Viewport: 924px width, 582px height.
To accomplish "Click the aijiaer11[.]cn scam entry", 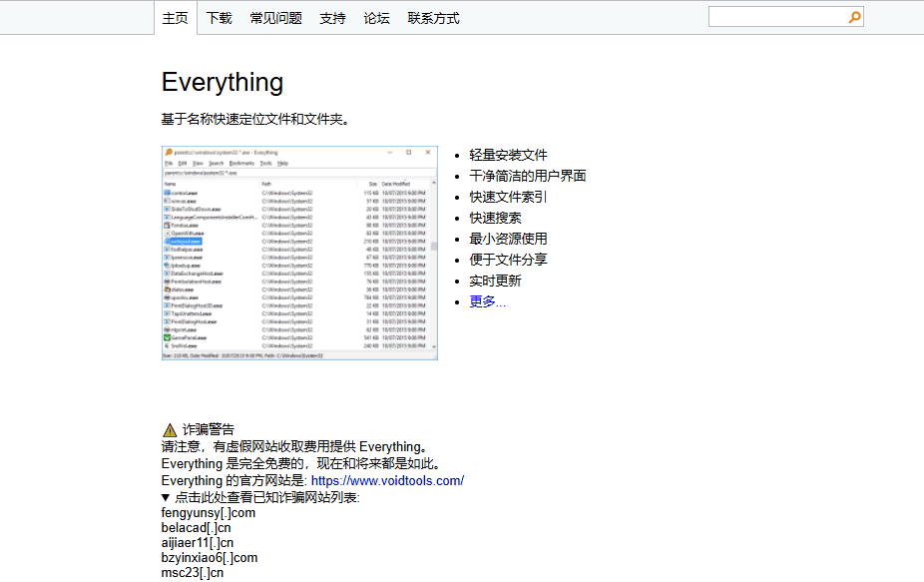I will [197, 542].
